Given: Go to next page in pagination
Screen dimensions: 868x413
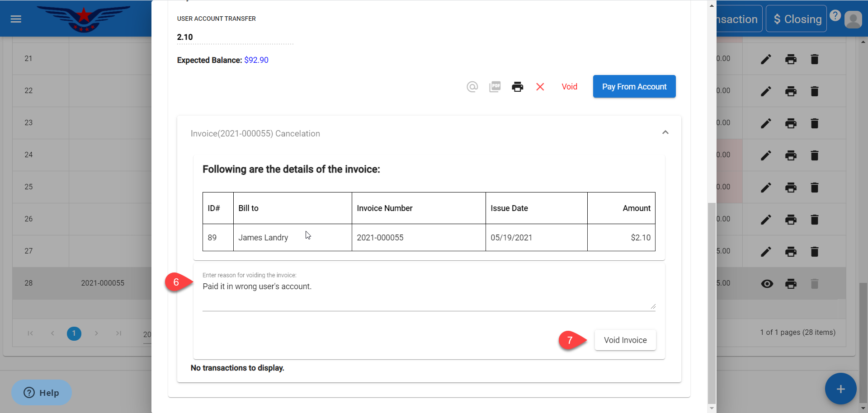Looking at the screenshot, I should [96, 333].
